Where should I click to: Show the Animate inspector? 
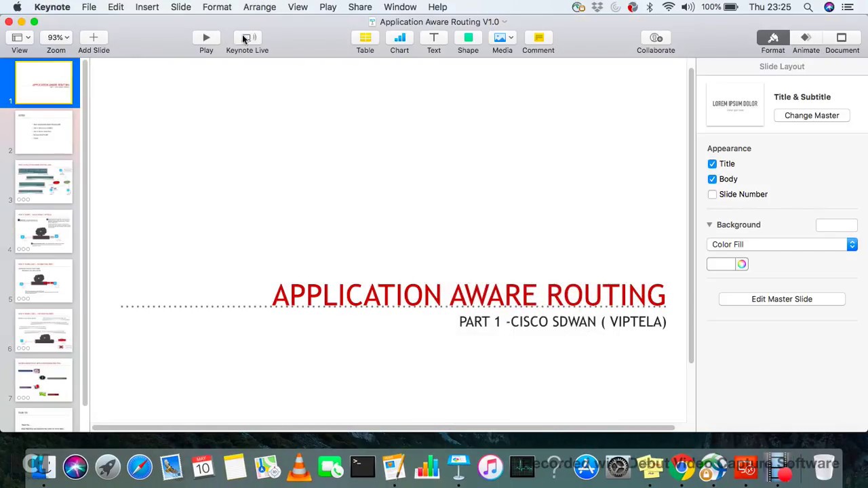pos(806,38)
